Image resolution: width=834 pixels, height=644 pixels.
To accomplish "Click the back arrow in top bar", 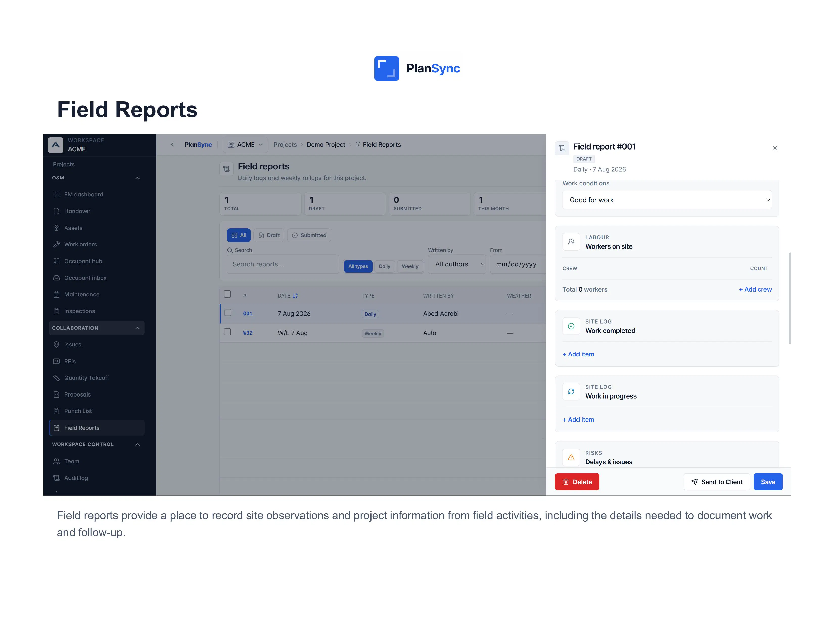I will click(x=172, y=145).
